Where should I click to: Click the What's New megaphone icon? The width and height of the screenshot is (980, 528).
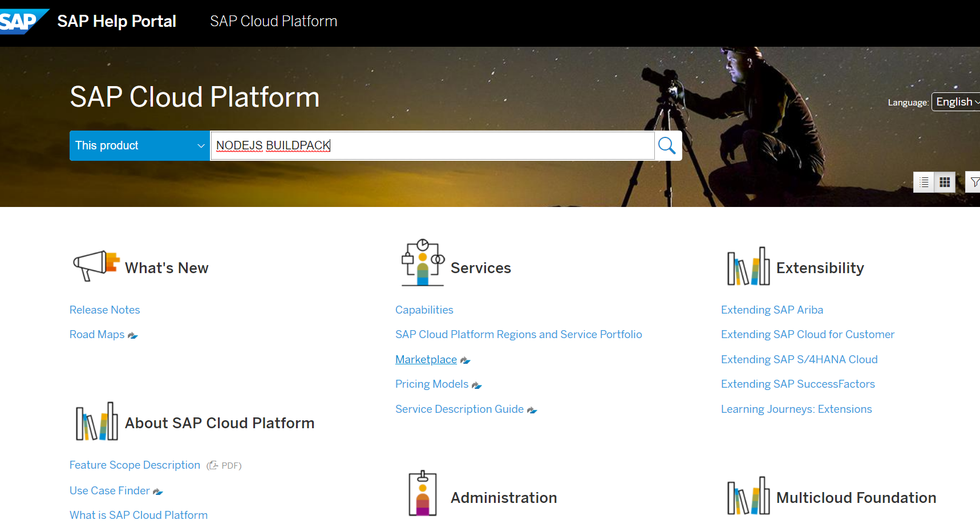click(96, 265)
